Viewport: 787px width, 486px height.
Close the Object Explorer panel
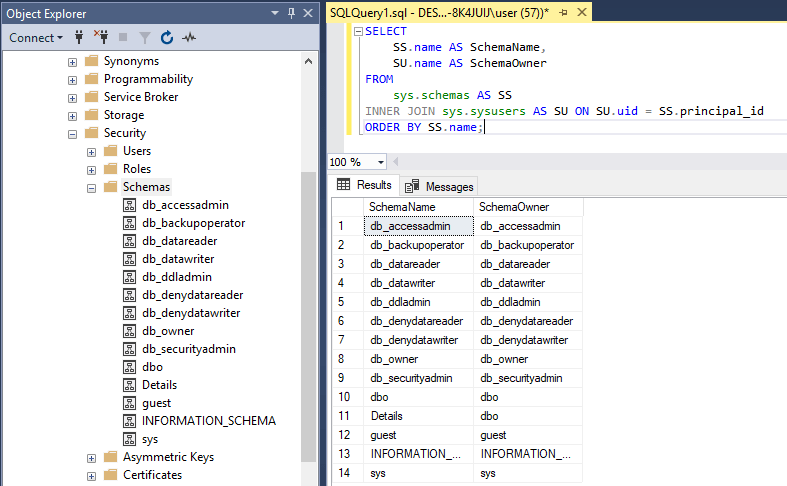308,13
